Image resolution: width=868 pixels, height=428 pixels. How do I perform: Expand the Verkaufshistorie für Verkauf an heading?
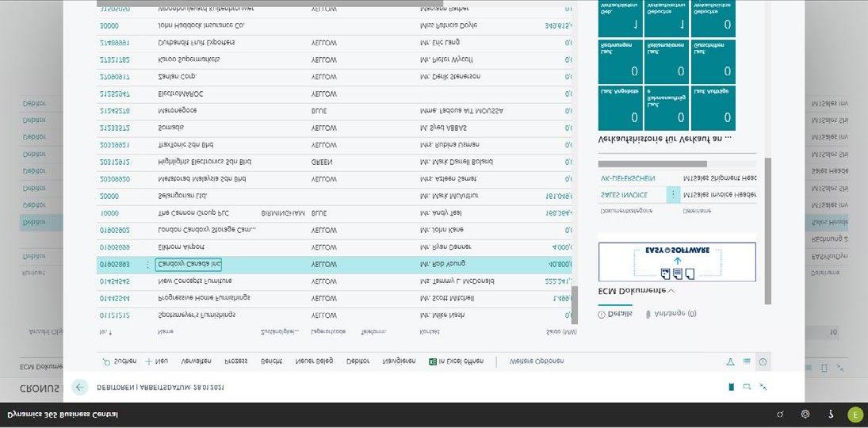[665, 139]
